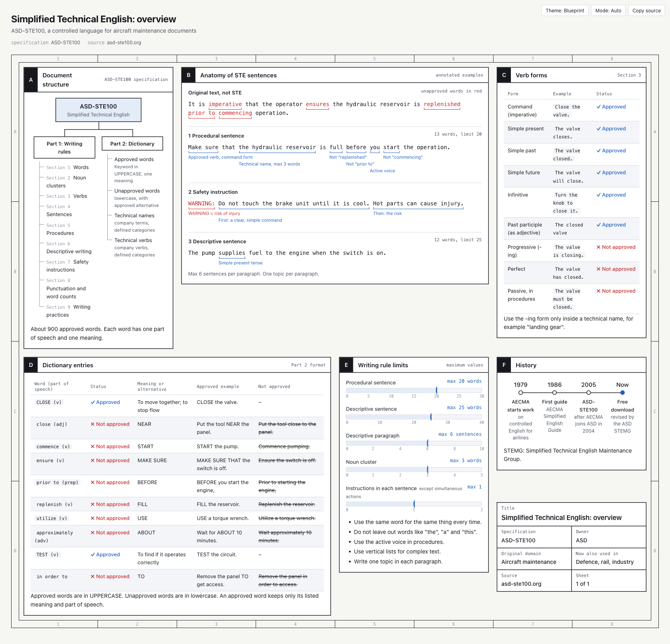Select the panel F letter badge

[x=504, y=365]
